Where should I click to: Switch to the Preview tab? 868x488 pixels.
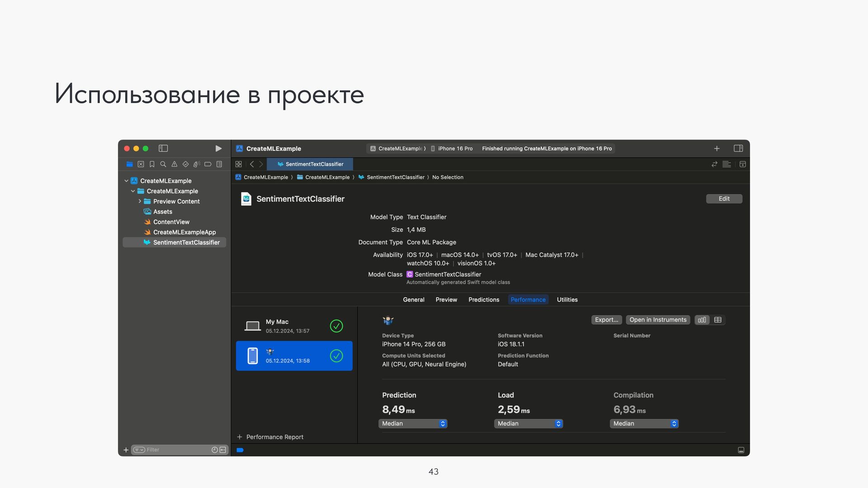(x=446, y=300)
